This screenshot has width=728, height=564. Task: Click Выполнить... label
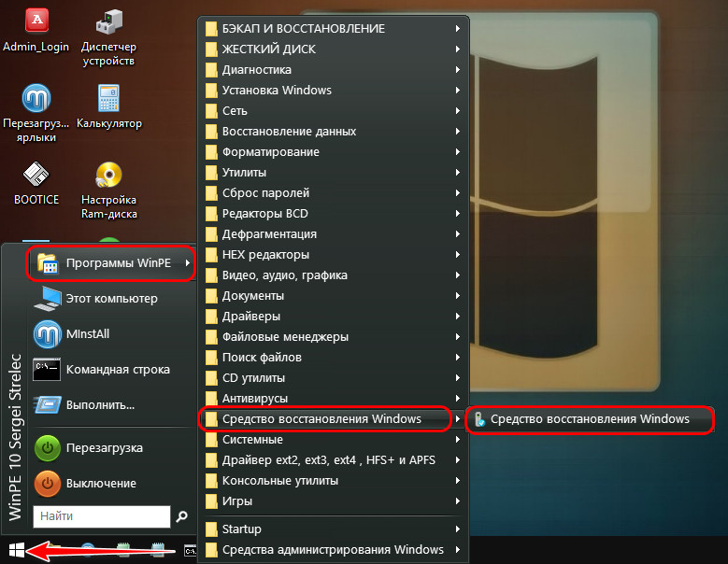click(x=100, y=405)
